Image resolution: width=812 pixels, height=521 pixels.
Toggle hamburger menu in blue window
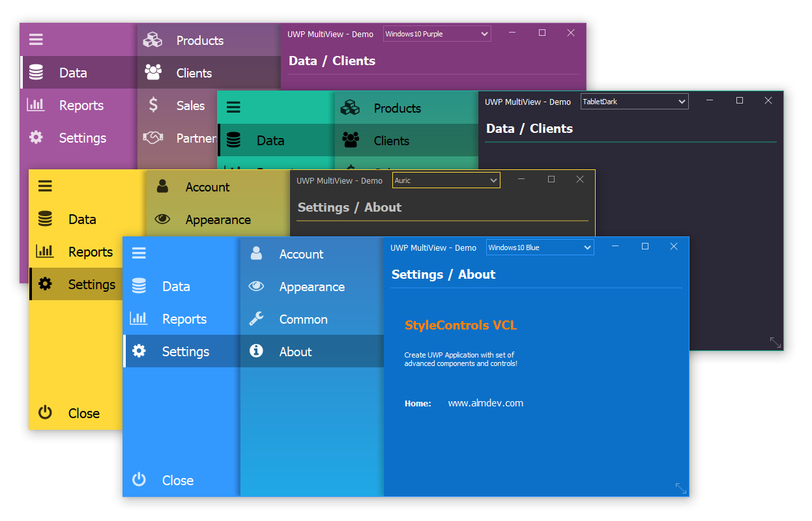click(139, 253)
